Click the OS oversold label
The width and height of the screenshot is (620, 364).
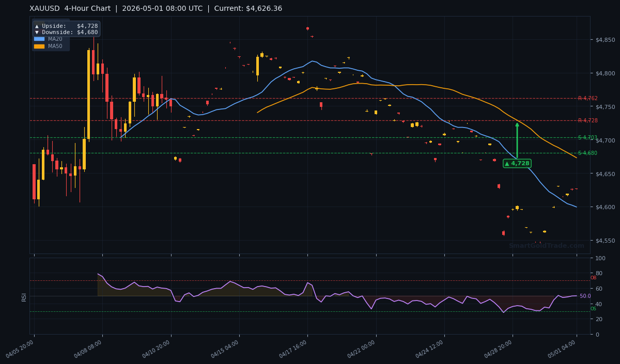pos(593,309)
